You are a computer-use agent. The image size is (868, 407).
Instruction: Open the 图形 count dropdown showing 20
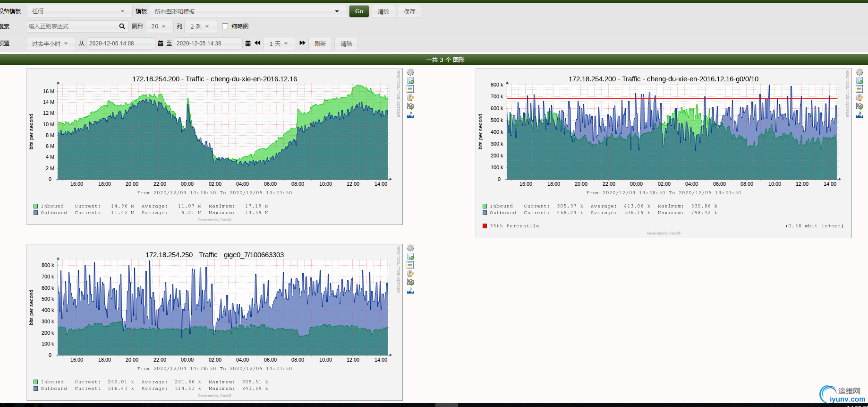pyautogui.click(x=158, y=26)
